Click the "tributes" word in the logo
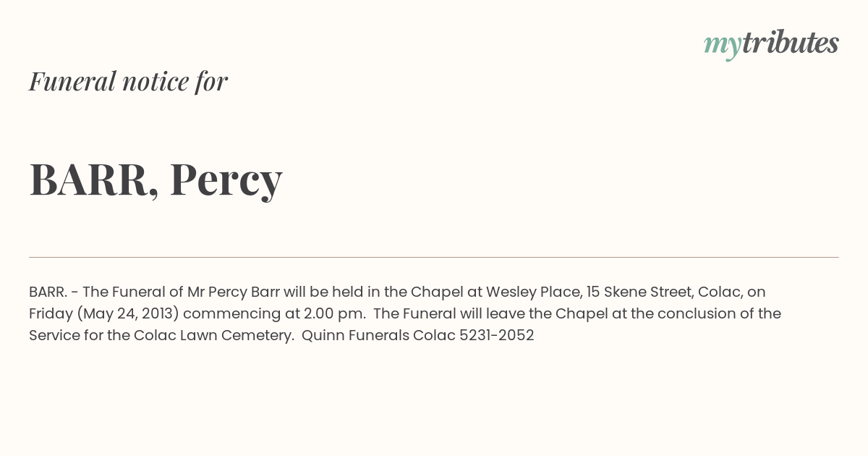Screen dimensions: 868x456 (791, 43)
